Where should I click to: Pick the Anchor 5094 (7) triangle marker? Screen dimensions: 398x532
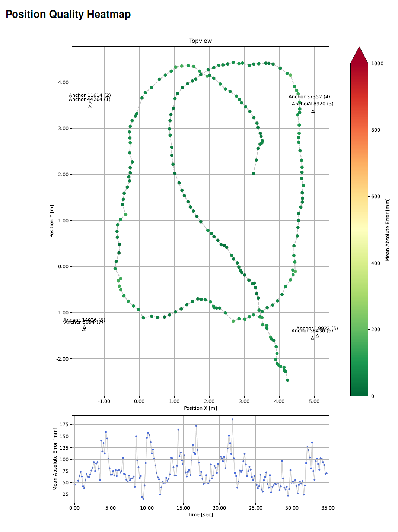[x=83, y=330]
